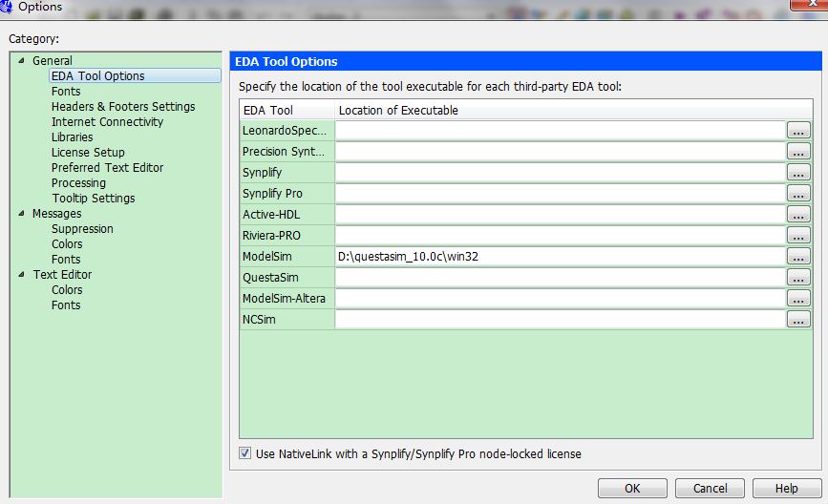
Task: Click the Location of Executable column header
Action: point(574,111)
